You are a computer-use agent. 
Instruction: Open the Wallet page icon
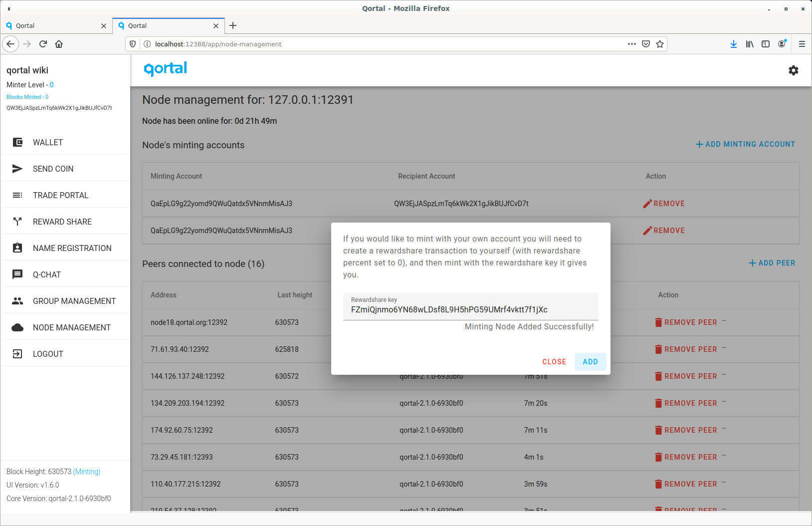[x=17, y=142]
